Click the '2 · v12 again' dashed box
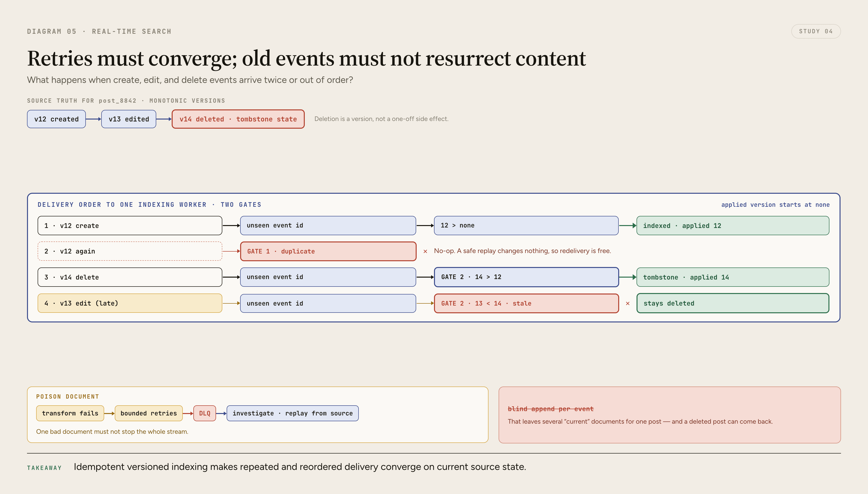 pos(130,251)
